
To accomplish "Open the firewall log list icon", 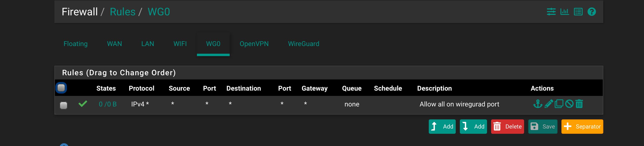I will [578, 12].
